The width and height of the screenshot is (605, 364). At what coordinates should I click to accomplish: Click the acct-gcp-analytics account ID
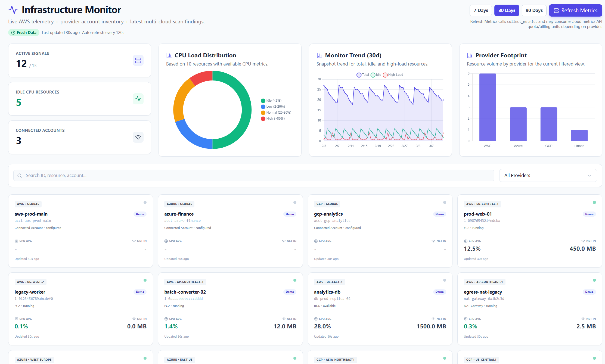(x=332, y=221)
